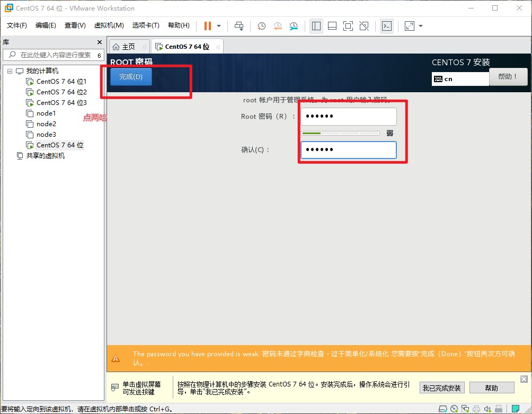The image size is (532, 414).
Task: Open the 文件(F) menu
Action: coord(16,25)
